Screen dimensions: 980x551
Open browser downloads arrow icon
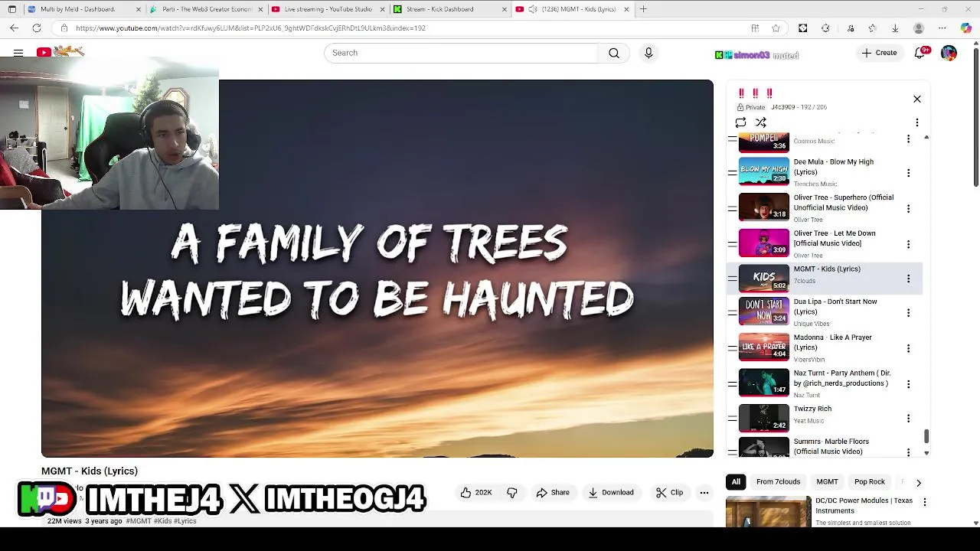click(x=895, y=28)
